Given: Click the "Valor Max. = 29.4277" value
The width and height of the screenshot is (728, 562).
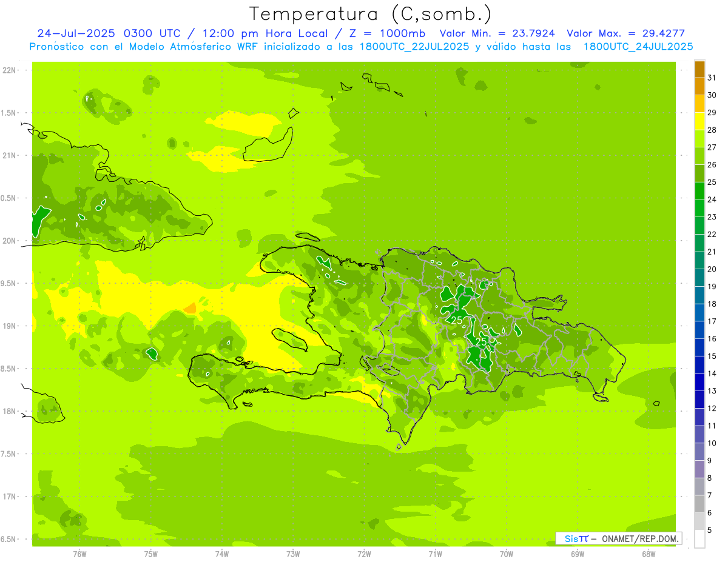Looking at the screenshot, I should pyautogui.click(x=625, y=33).
